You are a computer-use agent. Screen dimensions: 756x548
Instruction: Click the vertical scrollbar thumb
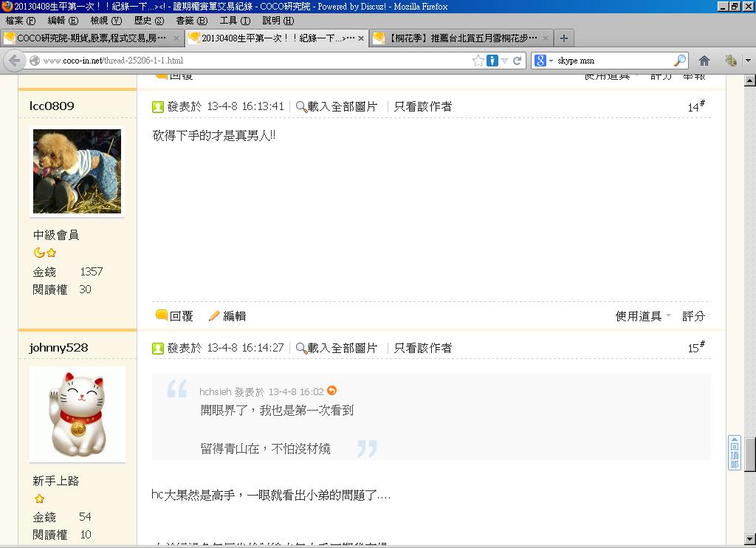(x=750, y=454)
